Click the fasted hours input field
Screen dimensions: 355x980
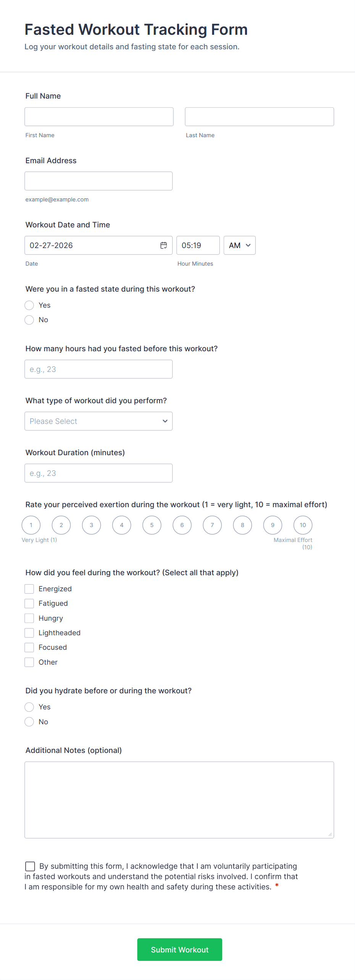click(x=98, y=369)
